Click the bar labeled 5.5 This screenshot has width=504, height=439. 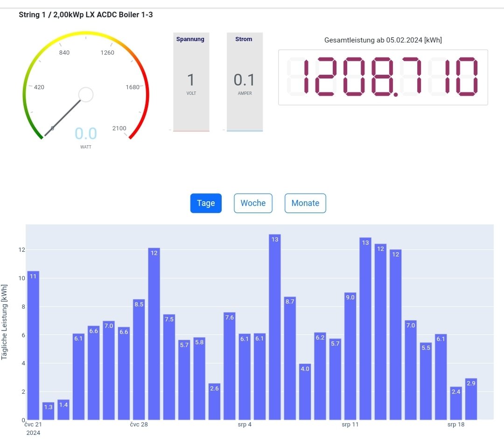pyautogui.click(x=426, y=381)
